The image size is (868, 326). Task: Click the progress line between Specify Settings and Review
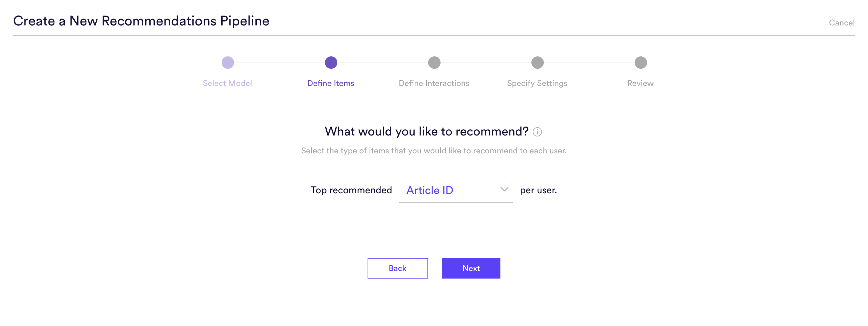pos(589,63)
